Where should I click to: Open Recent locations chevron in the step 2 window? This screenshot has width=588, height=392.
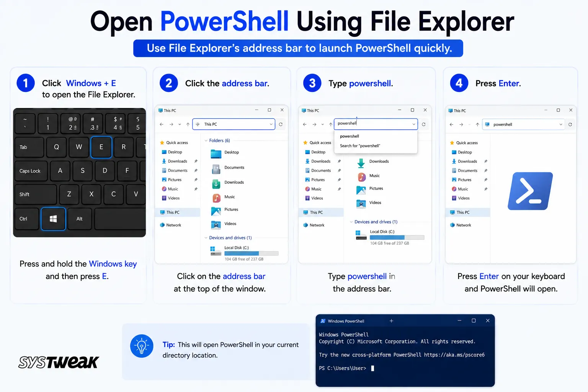coord(180,124)
